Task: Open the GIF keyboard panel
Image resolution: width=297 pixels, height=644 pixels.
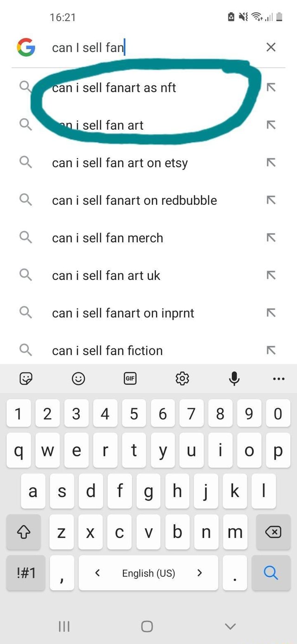Action: pos(130,379)
